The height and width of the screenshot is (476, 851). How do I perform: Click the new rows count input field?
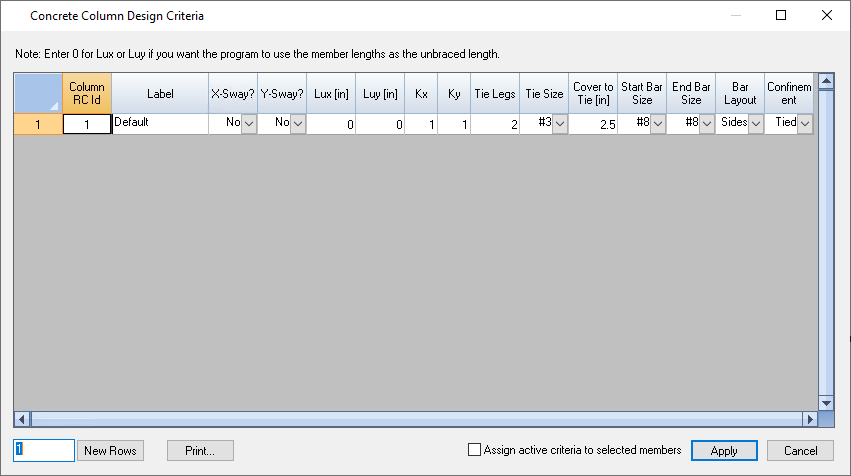click(44, 450)
